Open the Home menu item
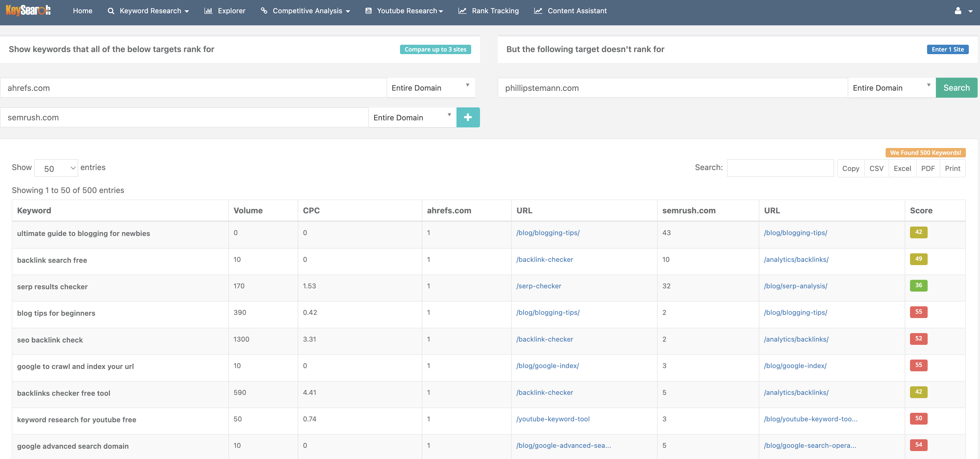The image size is (980, 459). 83,11
